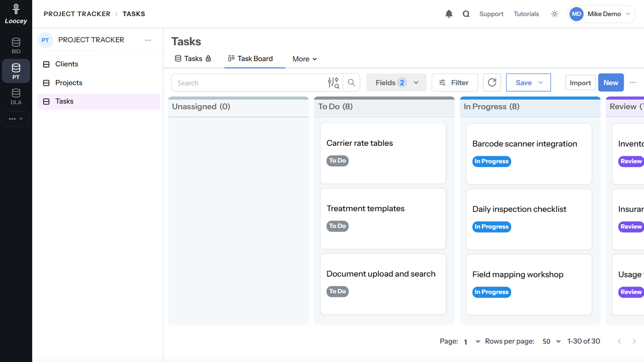Viewport: 644px width, 362px height.
Task: Open the Fields dropdown
Action: point(397,83)
